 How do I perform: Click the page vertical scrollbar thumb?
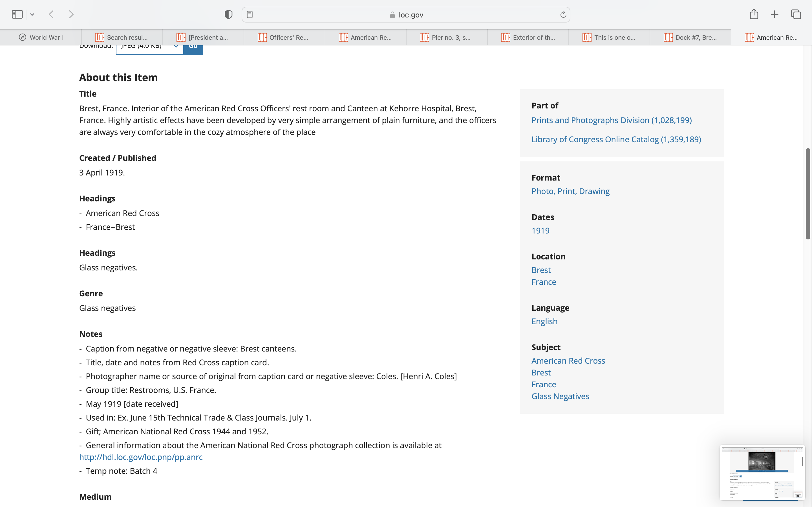pyautogui.click(x=808, y=194)
